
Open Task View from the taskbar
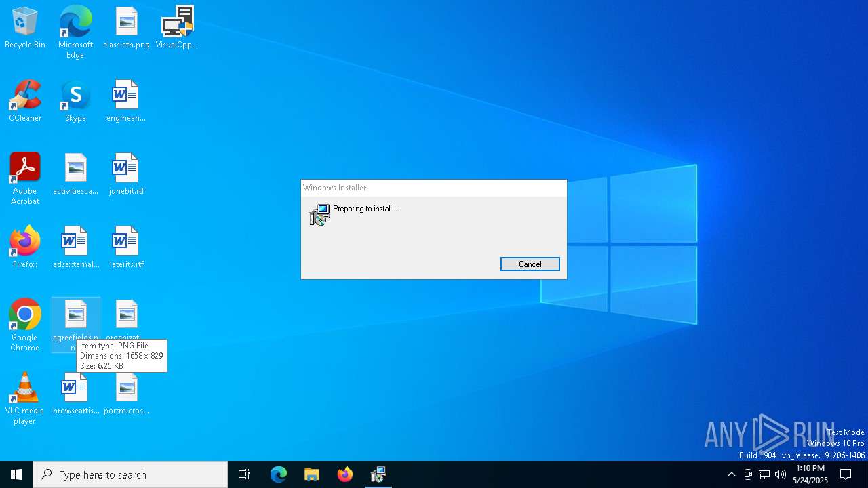tap(244, 474)
